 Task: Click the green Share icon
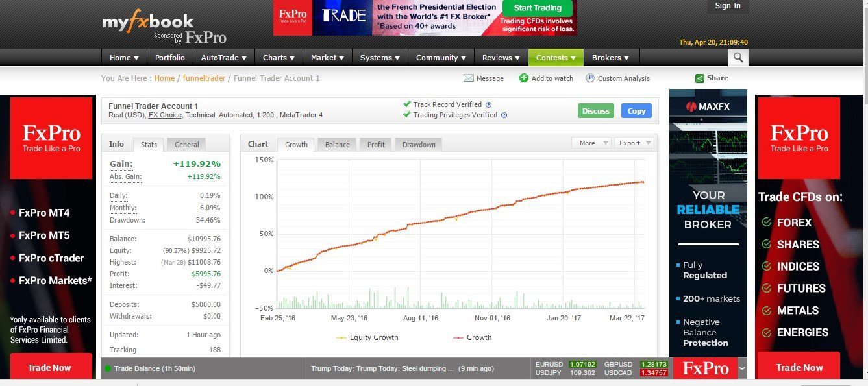pos(700,78)
